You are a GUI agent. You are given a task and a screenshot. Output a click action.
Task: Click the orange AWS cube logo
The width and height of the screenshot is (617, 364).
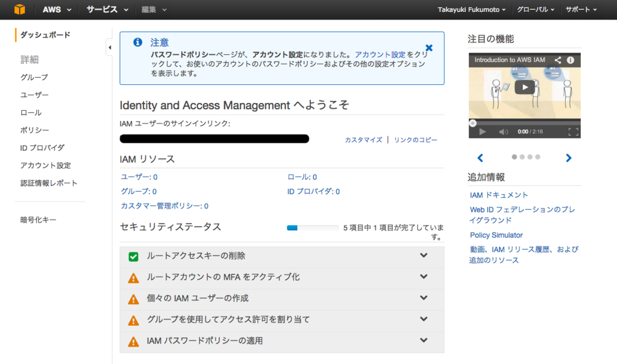pos(19,9)
